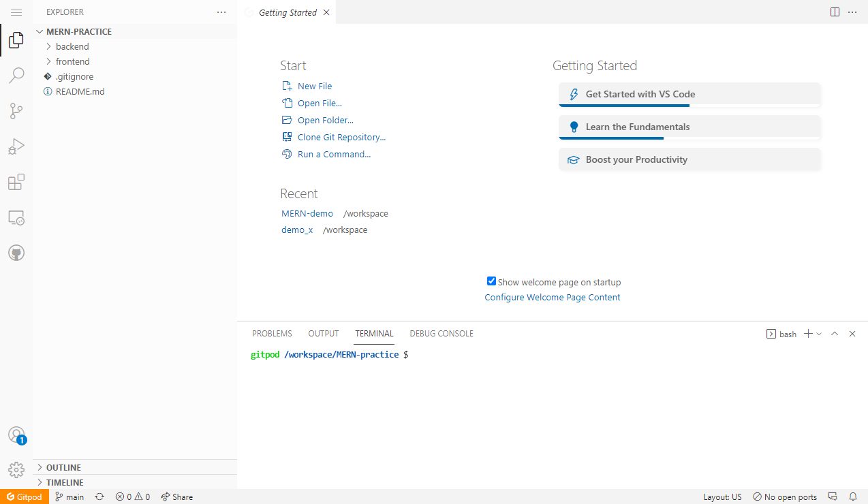Viewport: 868px width, 504px height.
Task: Open Learn the Fundamentals walkthrough
Action: (689, 127)
